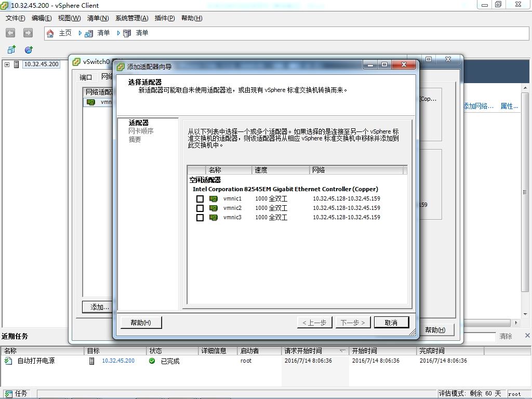Open the 文件(F) menu

15,18
